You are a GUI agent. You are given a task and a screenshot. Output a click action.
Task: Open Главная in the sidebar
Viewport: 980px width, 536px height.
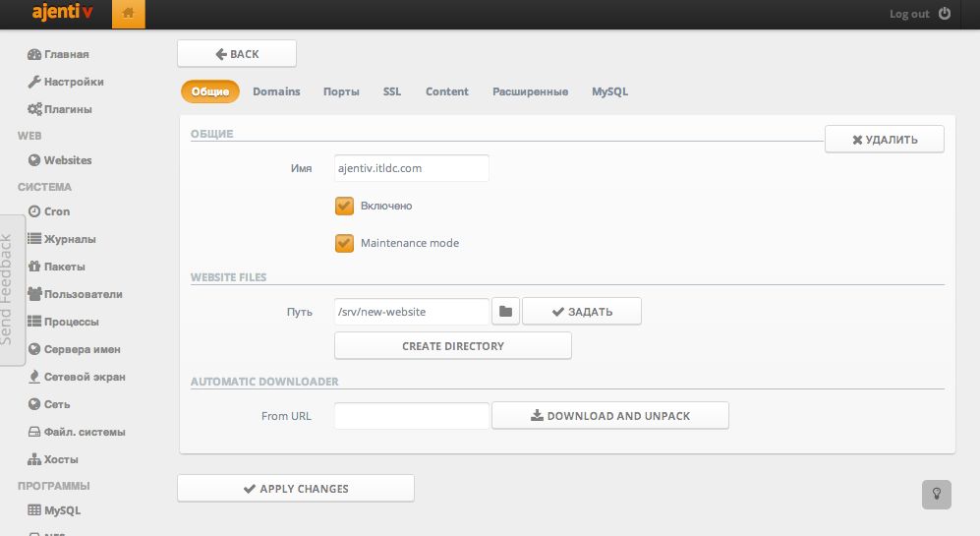[58, 54]
